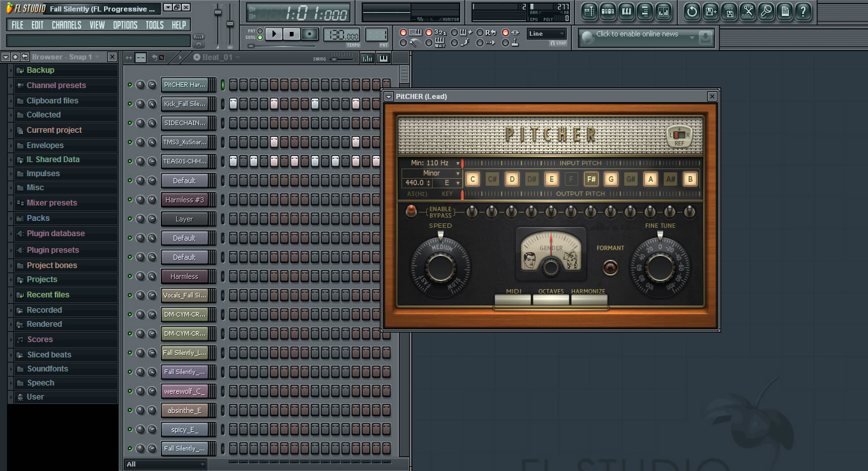Screen dimensions: 868x471
Task: Select SONG mode
Action: [259, 37]
